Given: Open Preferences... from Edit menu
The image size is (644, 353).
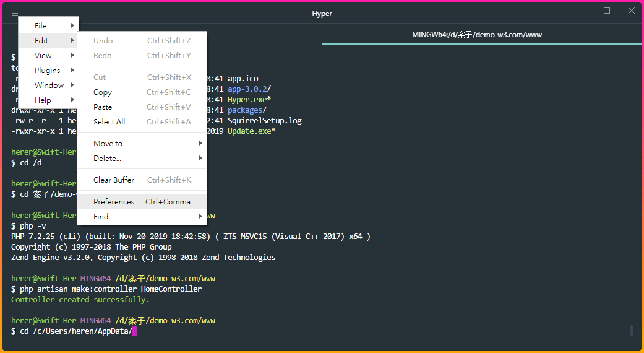Looking at the screenshot, I should click(142, 202).
